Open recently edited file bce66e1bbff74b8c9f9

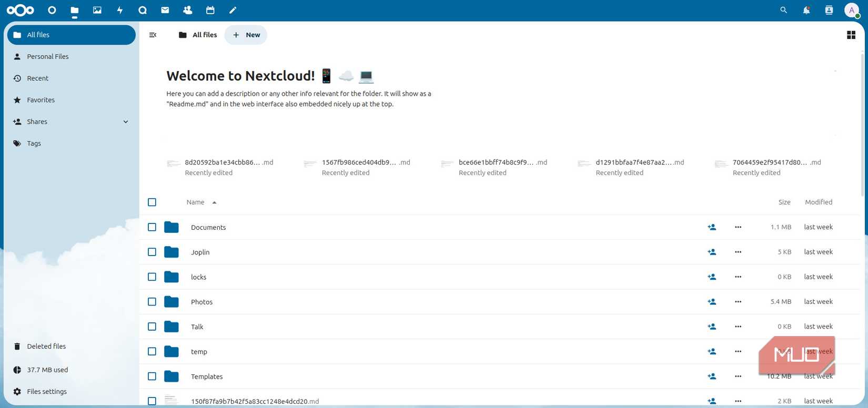point(494,167)
